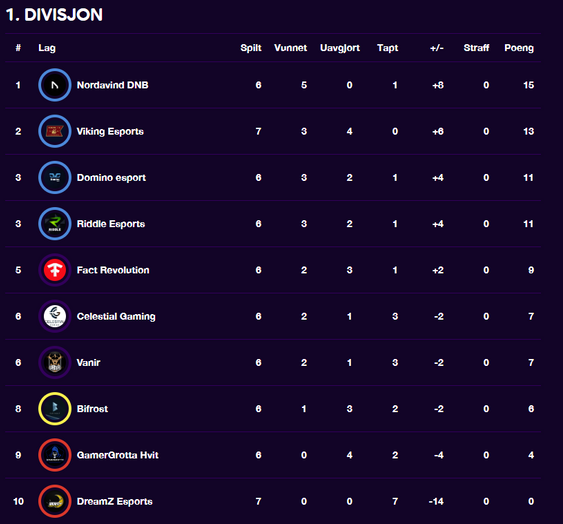This screenshot has height=524, width=563.
Task: Select the yellow-ringed Bifrost logo
Action: tap(55, 409)
